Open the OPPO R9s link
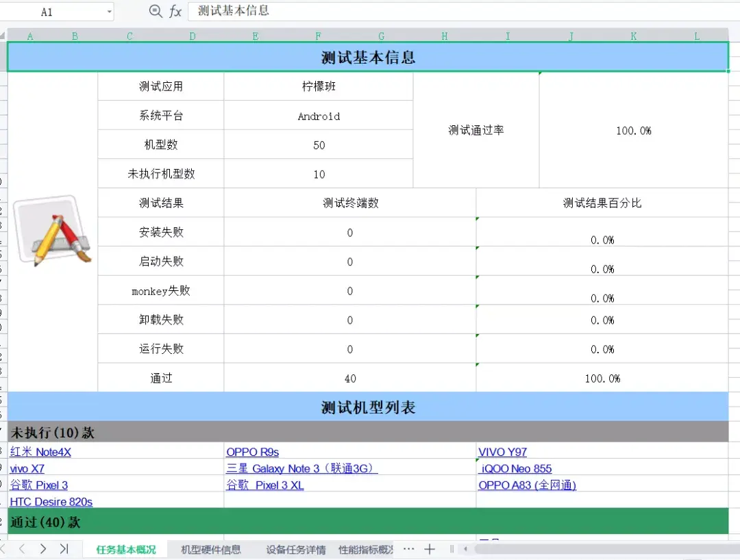 252,452
